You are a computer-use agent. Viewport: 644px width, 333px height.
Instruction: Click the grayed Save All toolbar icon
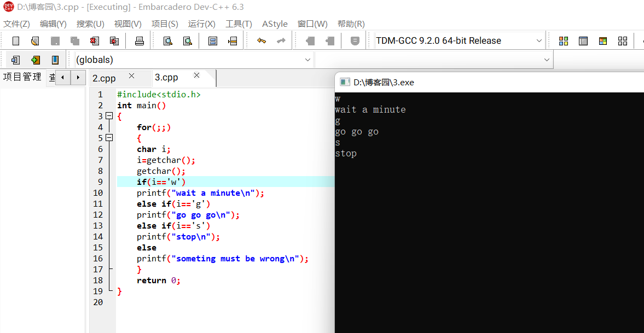point(75,40)
